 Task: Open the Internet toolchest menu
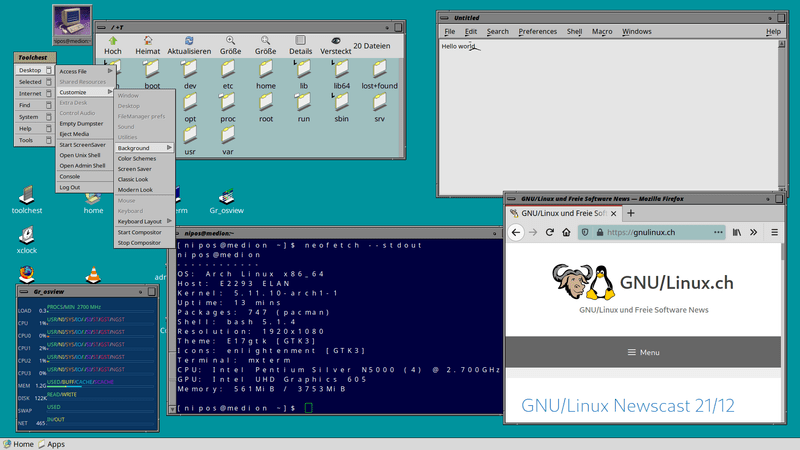pos(34,93)
